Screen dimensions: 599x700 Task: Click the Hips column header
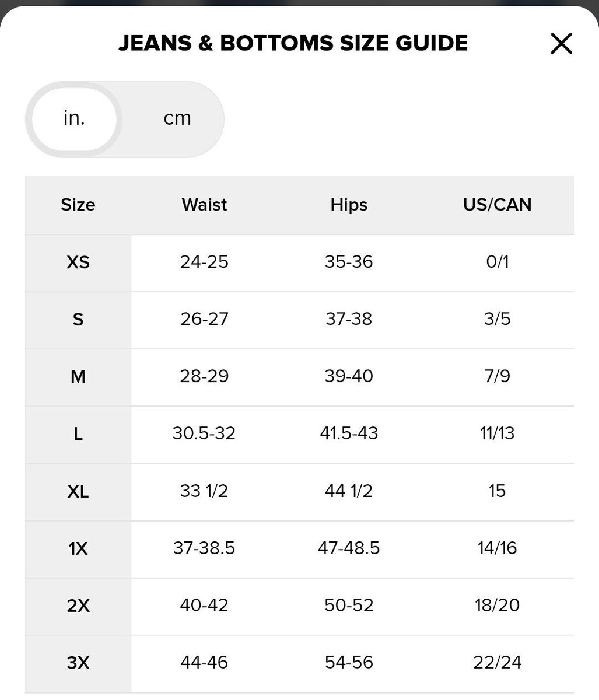(x=349, y=205)
